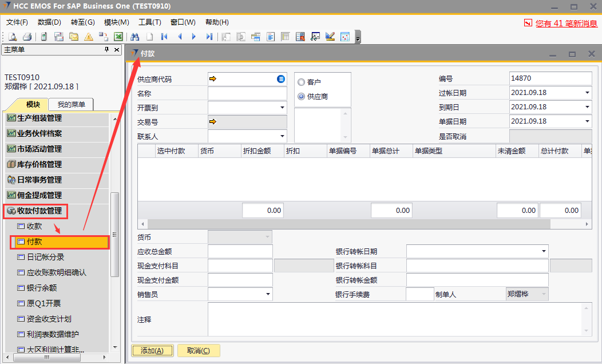This screenshot has height=364, width=602.
Task: Click the orange arrow in 供应商代码 field
Action: (213, 78)
